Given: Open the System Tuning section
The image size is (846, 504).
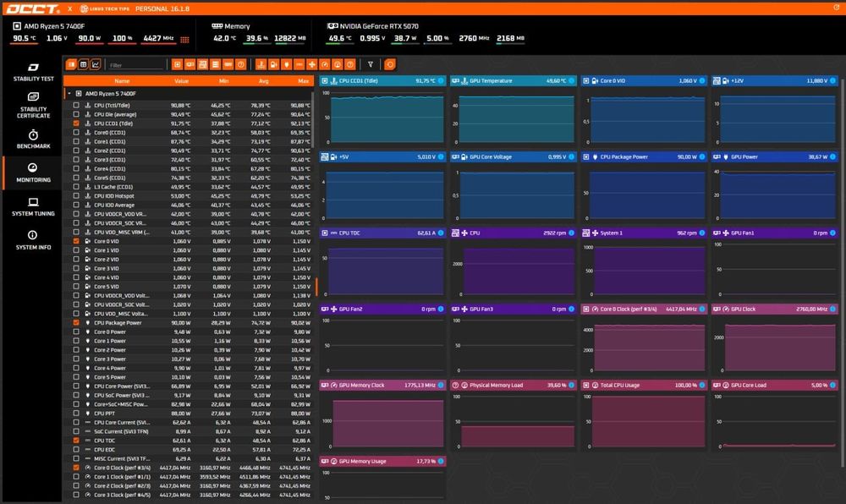Looking at the screenshot, I should 33,206.
